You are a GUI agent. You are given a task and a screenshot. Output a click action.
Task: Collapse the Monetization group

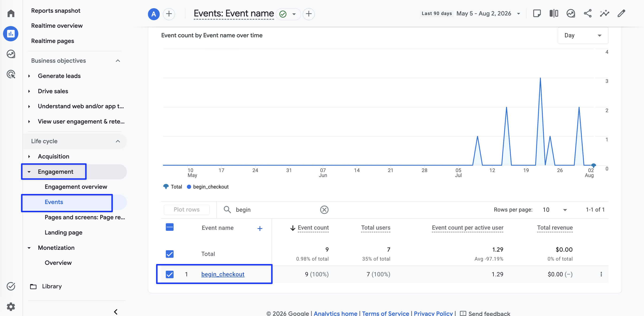[x=29, y=248]
